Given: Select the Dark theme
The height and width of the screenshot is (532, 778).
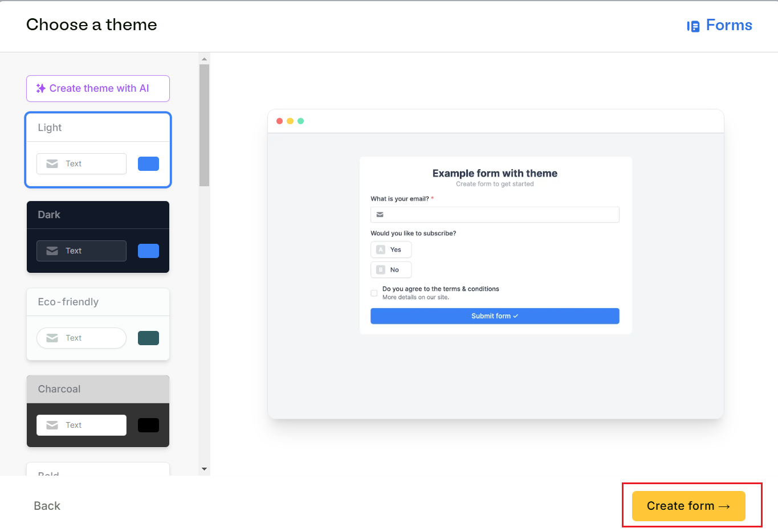Looking at the screenshot, I should (98, 237).
